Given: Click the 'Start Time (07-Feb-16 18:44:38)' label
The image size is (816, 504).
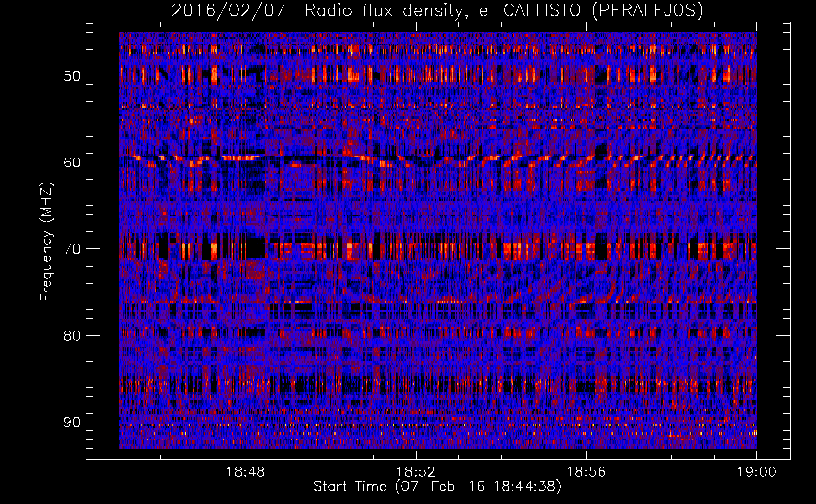Looking at the screenshot, I should [437, 487].
